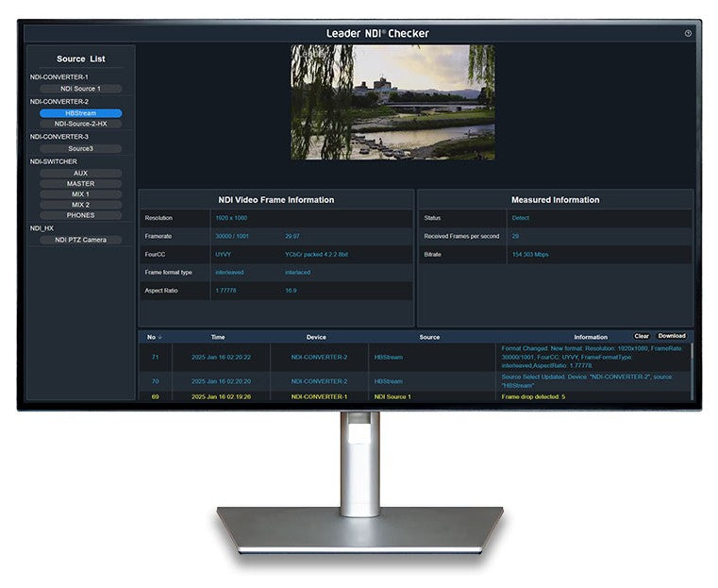Viewport: 718px width, 588px height.
Task: Click the 2025 Jan 16 02:20:22 timestamp
Action: tap(221, 357)
